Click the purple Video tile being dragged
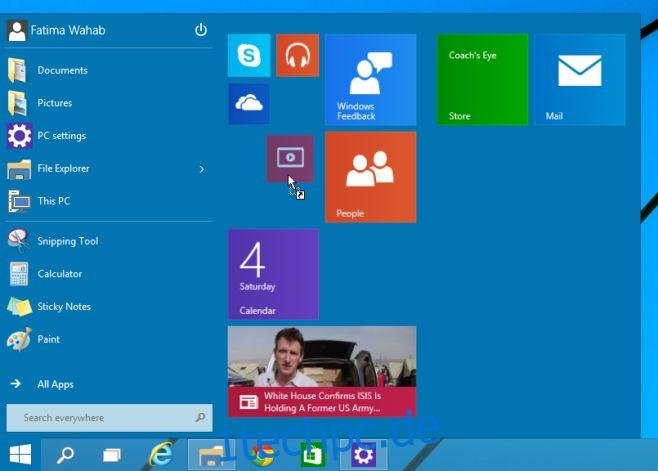This screenshot has height=471, width=658. tap(290, 158)
